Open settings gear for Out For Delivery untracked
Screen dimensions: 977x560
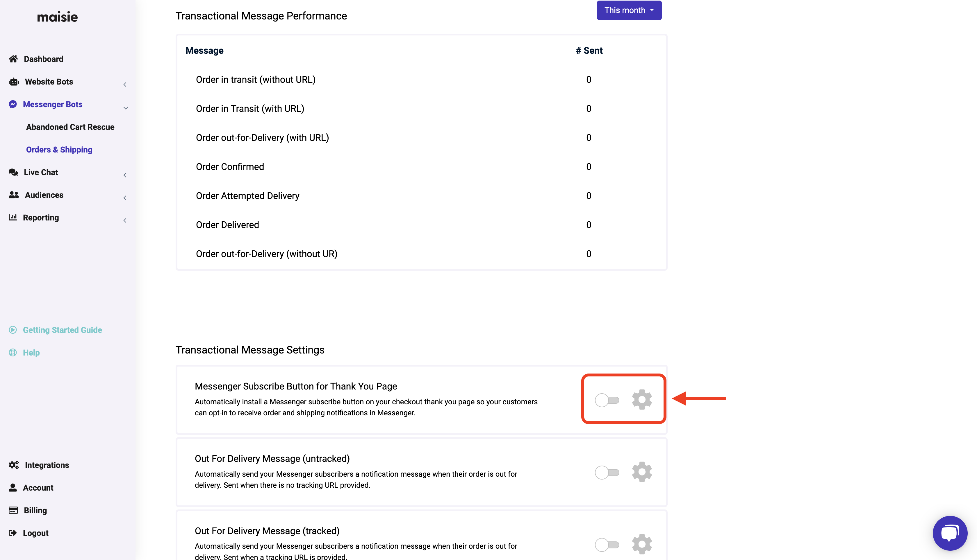[641, 471]
